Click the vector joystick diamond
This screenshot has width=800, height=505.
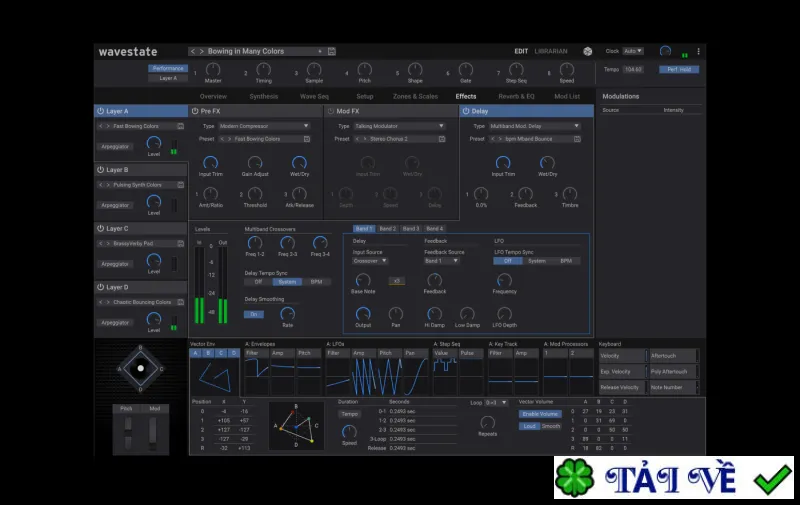coord(140,368)
